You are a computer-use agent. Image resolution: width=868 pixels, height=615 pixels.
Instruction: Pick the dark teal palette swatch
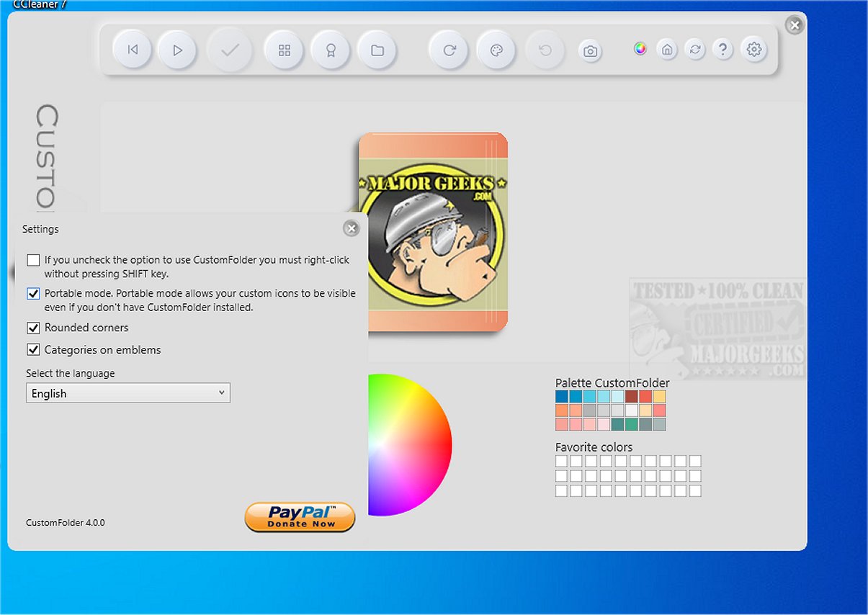coord(617,424)
